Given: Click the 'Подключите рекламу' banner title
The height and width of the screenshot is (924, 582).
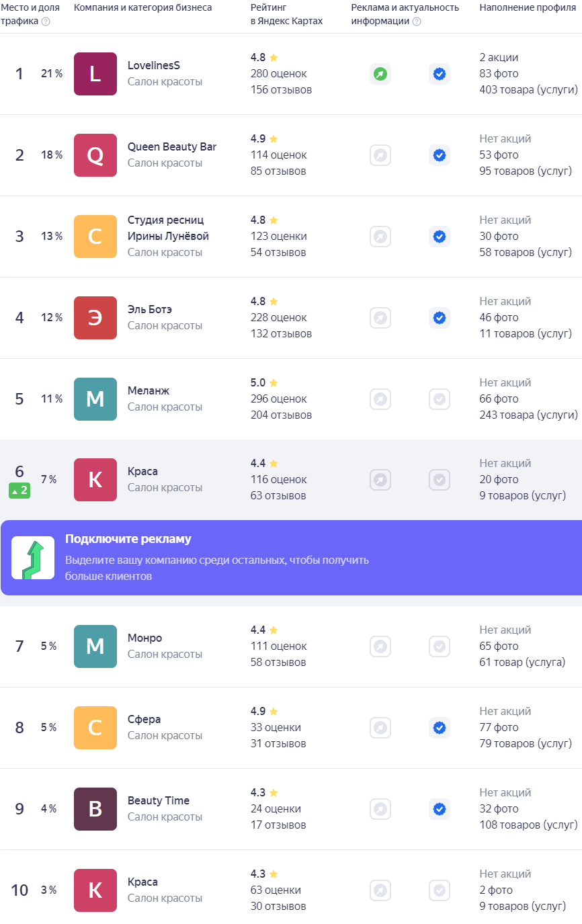Looking at the screenshot, I should tap(128, 539).
